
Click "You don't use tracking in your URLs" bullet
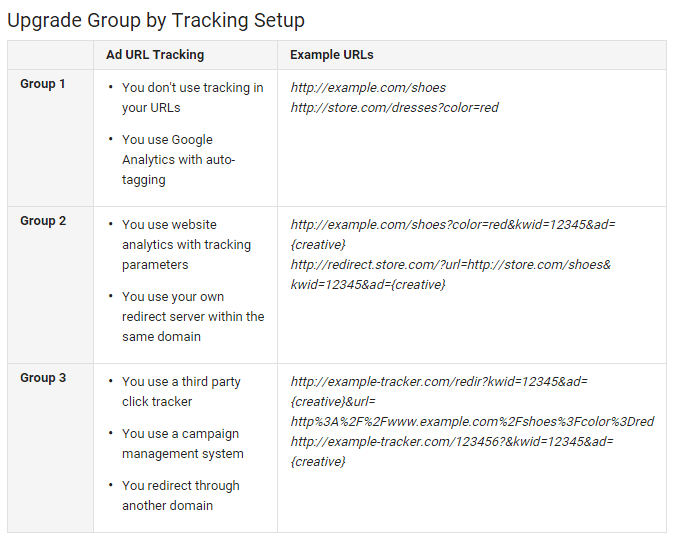click(192, 98)
